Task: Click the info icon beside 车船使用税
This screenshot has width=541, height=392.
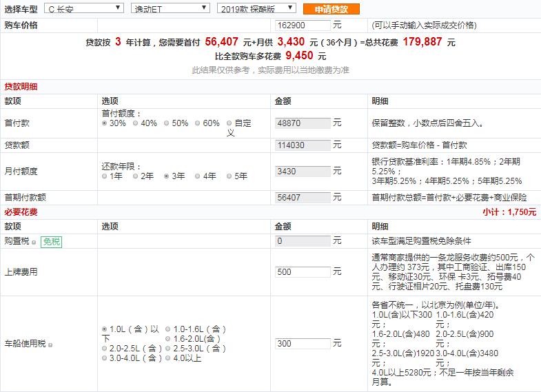Action: (x=50, y=344)
